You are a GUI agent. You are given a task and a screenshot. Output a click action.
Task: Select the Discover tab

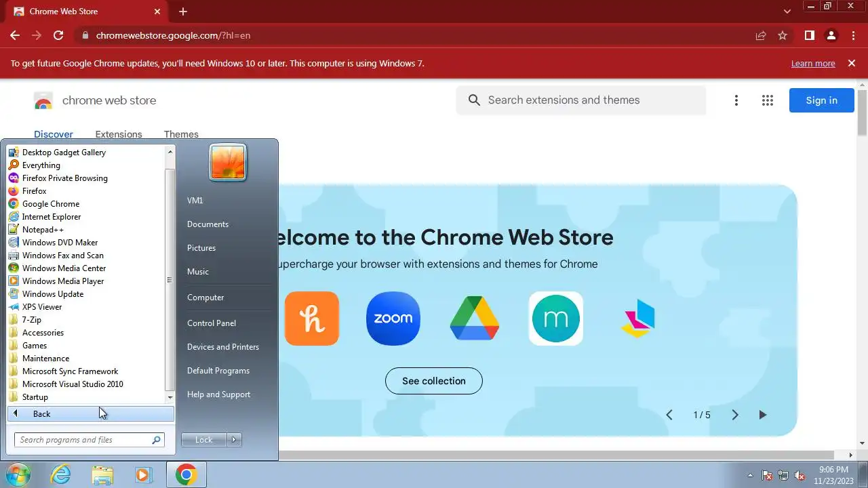tap(54, 134)
